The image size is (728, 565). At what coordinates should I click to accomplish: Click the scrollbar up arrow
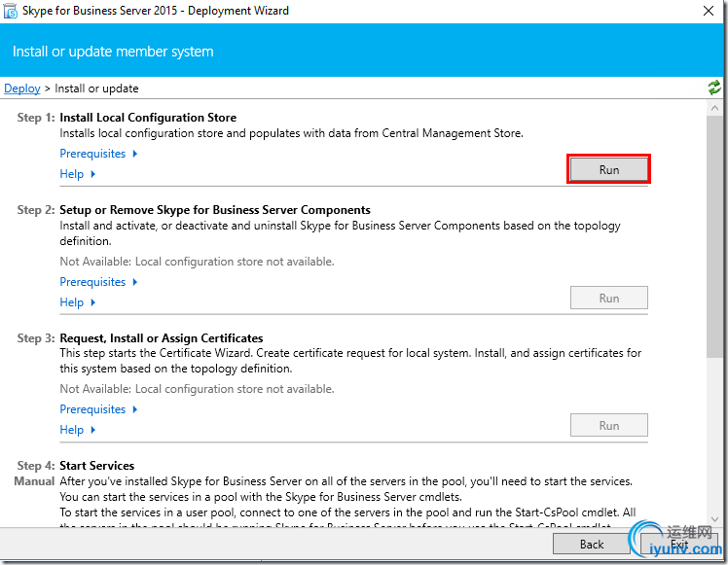coord(715,107)
